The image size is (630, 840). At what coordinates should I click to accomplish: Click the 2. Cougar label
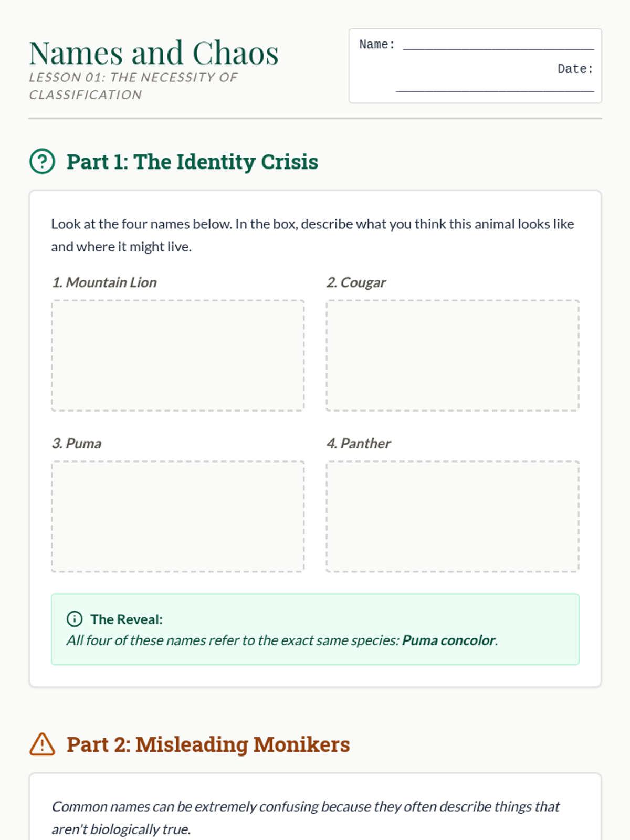pyautogui.click(x=356, y=282)
